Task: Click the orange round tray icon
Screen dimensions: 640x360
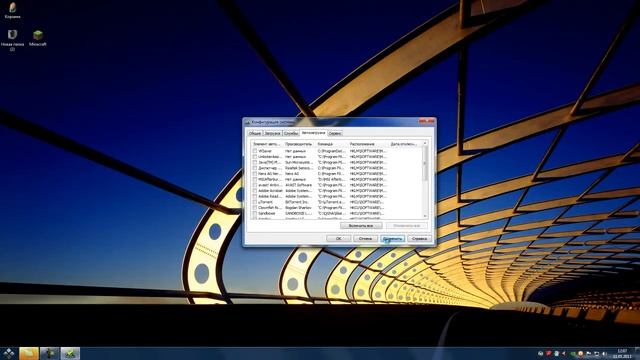Action: pos(580,353)
